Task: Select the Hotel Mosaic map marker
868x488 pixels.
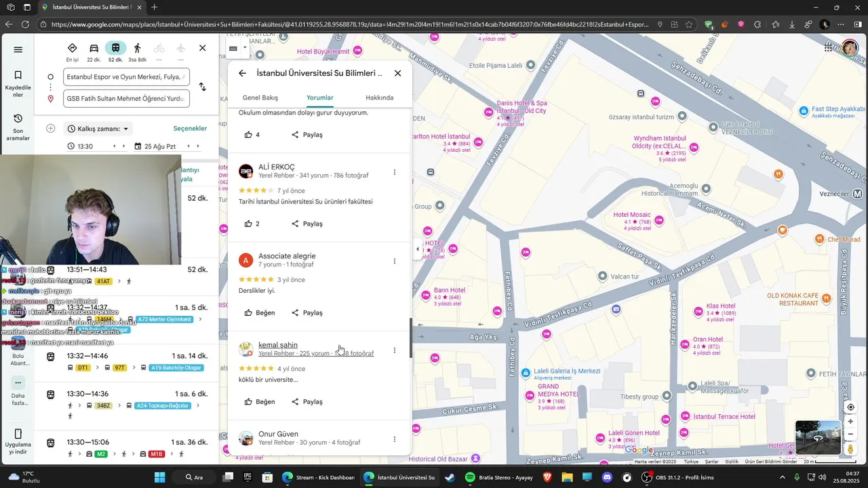Action: 658,220
